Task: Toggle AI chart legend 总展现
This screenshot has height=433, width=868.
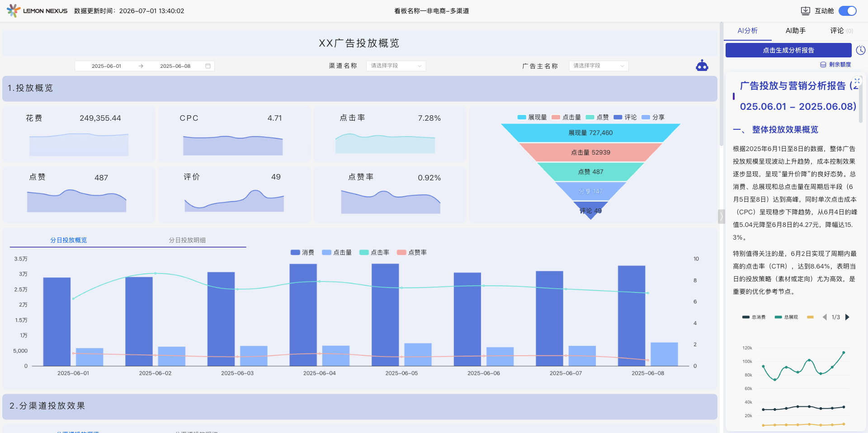Action: click(786, 317)
